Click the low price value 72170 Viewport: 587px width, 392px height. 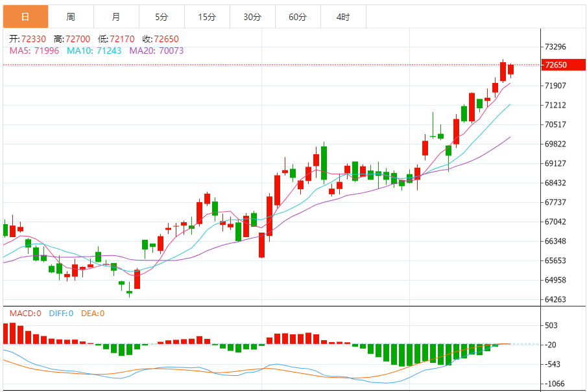(x=122, y=39)
